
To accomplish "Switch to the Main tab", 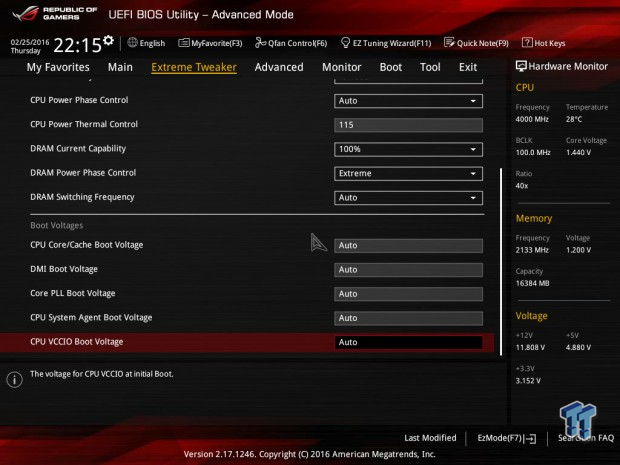I will 120,67.
